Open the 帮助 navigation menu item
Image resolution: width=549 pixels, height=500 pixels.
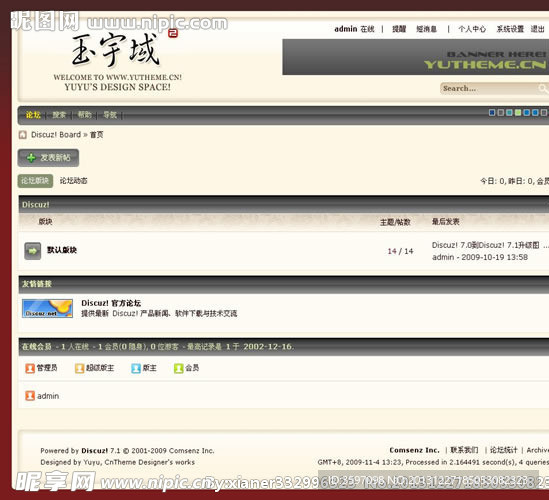tap(84, 115)
